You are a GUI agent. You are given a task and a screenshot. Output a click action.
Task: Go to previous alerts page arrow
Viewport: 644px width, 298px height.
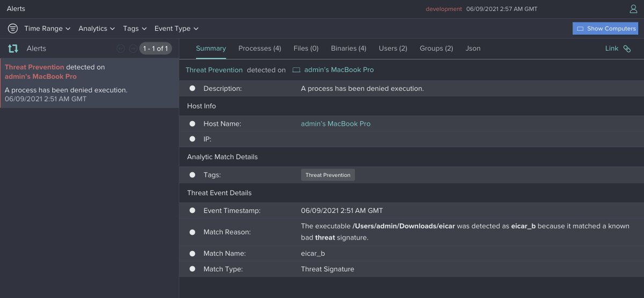tap(121, 49)
